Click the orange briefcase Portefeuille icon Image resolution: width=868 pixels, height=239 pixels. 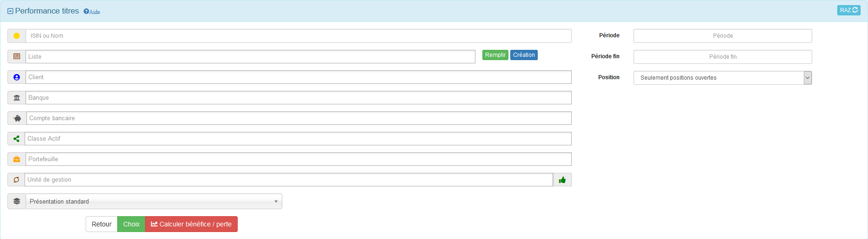17,159
